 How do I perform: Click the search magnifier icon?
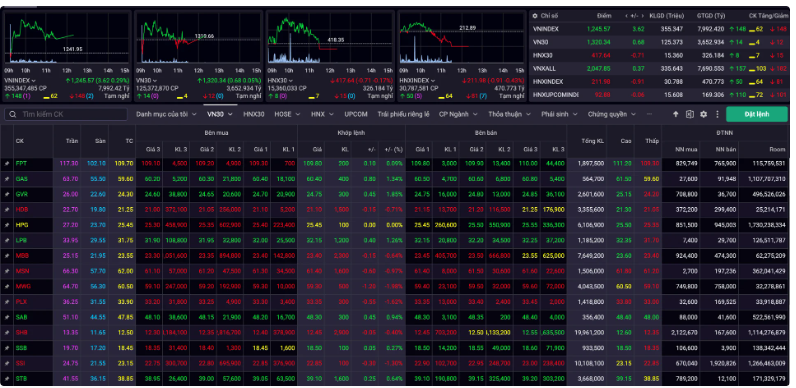[x=13, y=114]
